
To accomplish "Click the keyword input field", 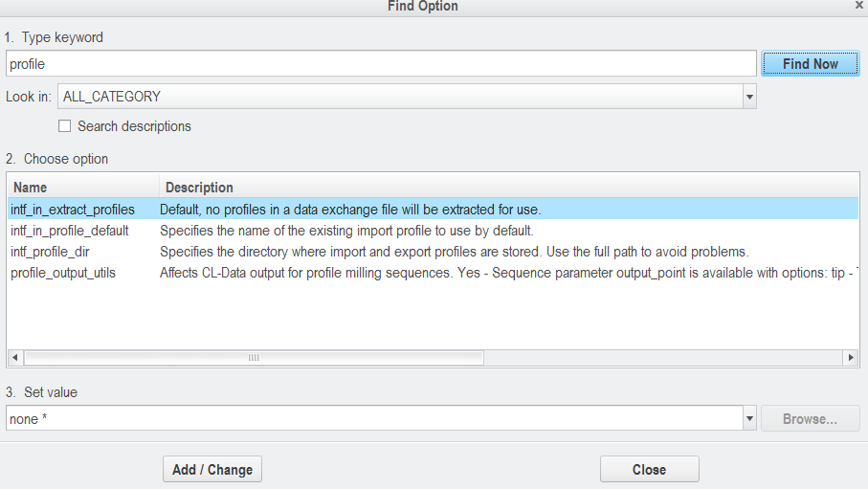I will tap(381, 64).
